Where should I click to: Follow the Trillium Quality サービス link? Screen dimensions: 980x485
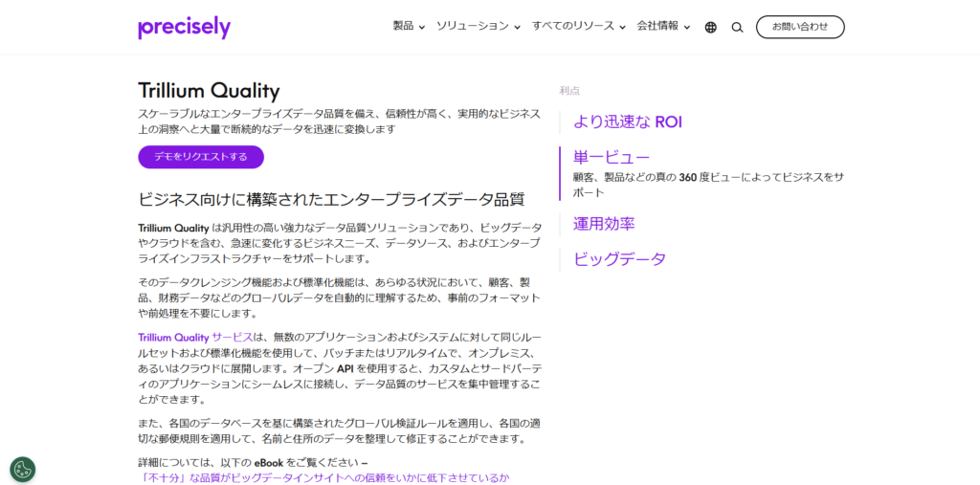tap(195, 338)
